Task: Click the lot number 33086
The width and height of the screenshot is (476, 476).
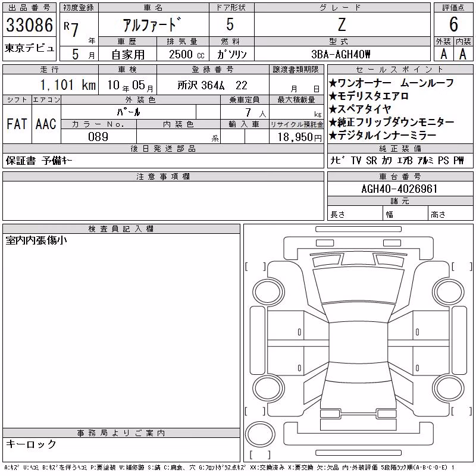Action: point(29,24)
